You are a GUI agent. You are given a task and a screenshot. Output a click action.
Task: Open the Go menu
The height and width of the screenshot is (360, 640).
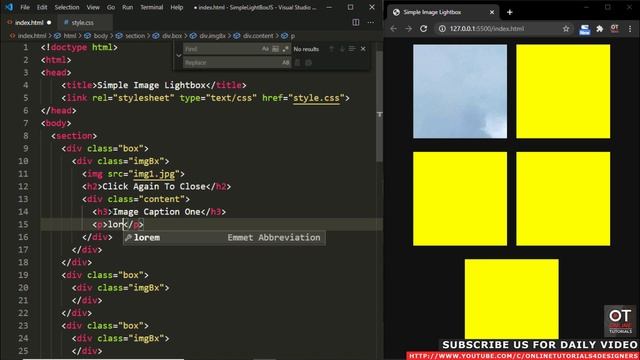111,7
